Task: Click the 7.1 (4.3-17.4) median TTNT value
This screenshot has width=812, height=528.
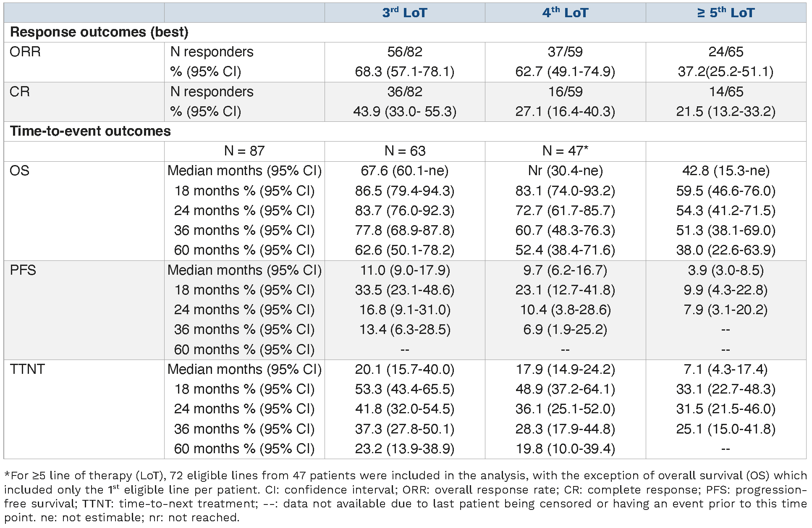Action: (x=726, y=369)
